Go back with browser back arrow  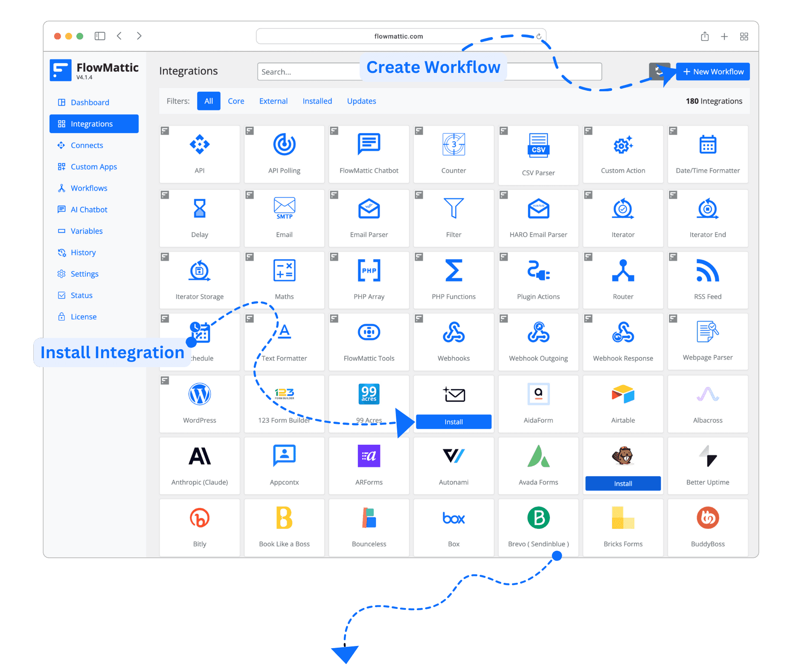119,36
